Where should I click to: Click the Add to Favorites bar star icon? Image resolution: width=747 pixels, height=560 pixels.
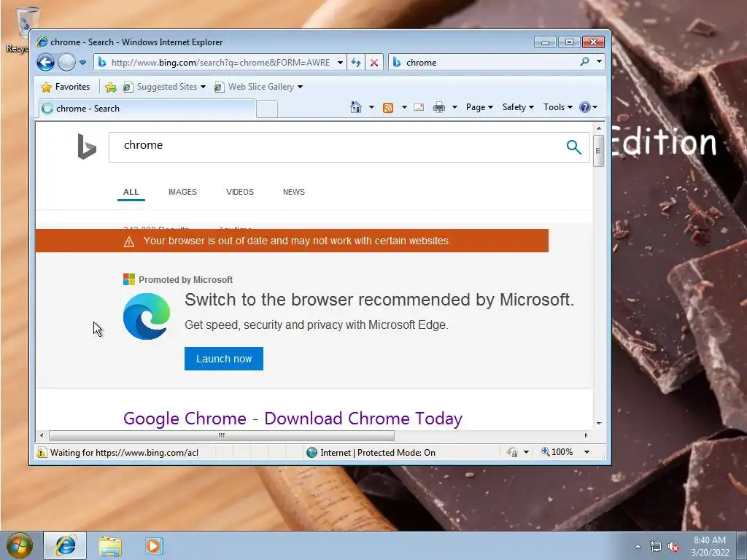pyautogui.click(x=111, y=87)
